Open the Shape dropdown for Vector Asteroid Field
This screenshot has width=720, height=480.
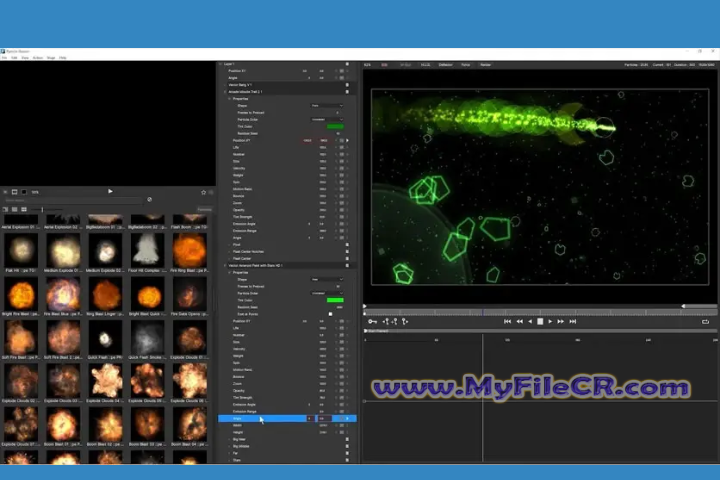[x=327, y=279]
